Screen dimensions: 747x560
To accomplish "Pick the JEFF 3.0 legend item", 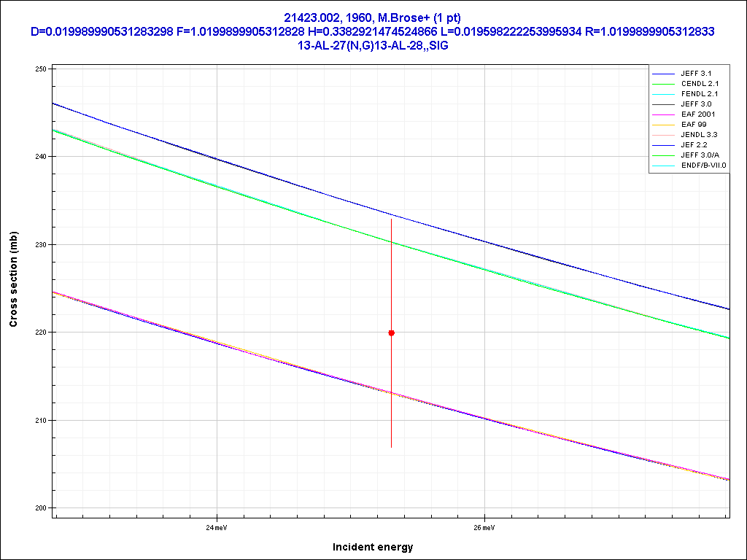I will point(696,104).
